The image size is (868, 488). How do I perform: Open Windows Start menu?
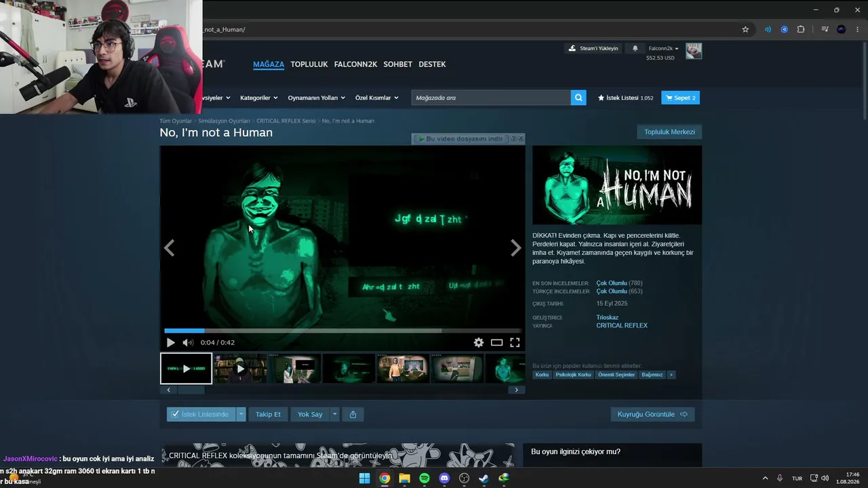[364, 479]
